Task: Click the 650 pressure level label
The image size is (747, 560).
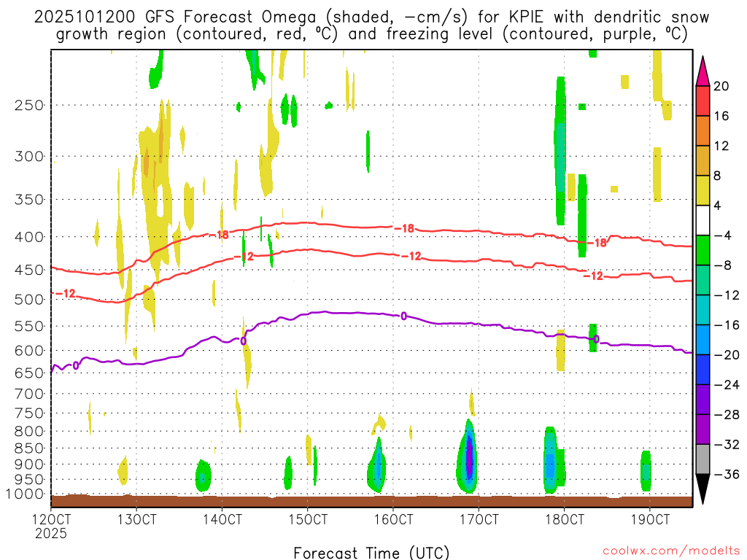Action: tap(29, 373)
